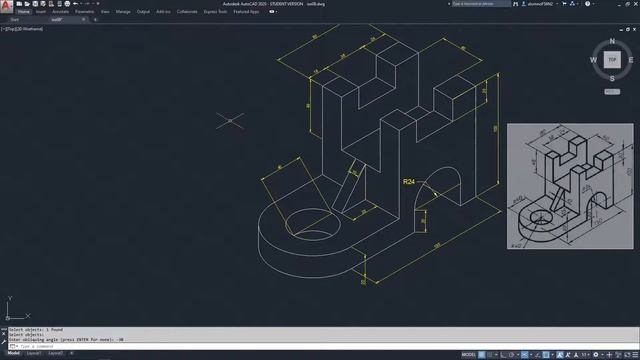Image resolution: width=640 pixels, height=360 pixels.
Task: Open the Home ribbon tab
Action: [x=24, y=12]
